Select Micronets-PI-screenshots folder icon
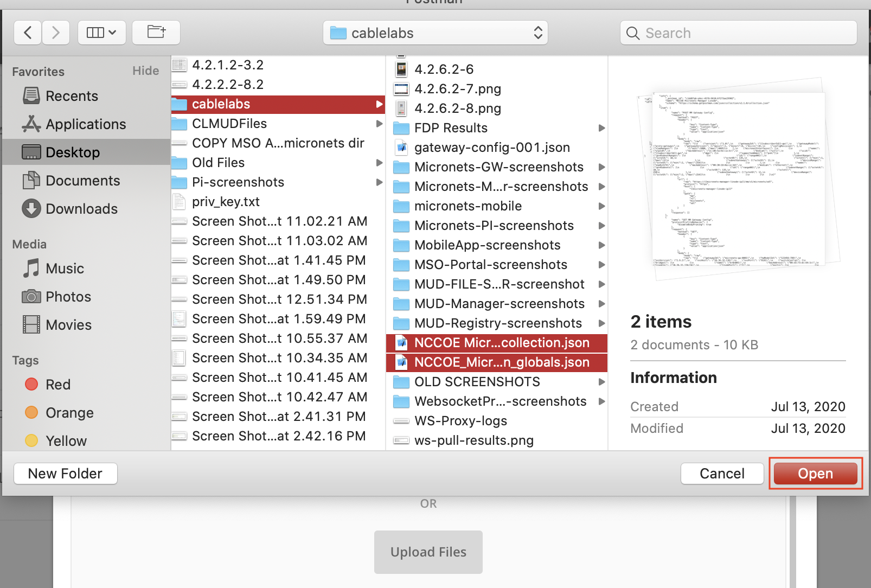871x588 pixels. [x=401, y=226]
